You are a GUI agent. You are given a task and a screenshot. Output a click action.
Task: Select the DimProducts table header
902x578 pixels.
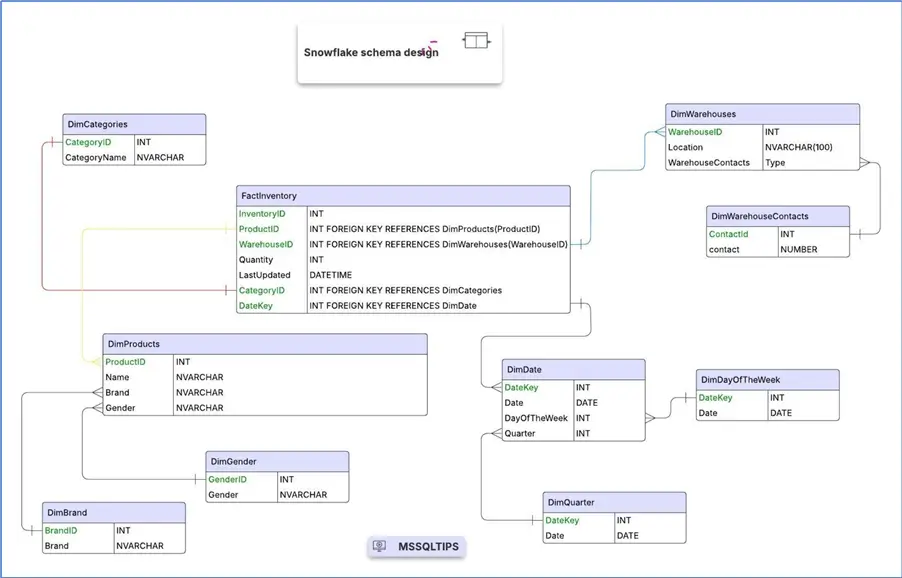click(x=265, y=344)
